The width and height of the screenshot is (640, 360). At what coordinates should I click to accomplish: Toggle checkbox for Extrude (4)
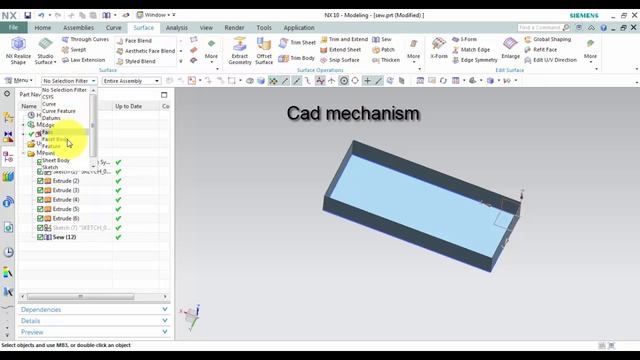pyautogui.click(x=40, y=200)
